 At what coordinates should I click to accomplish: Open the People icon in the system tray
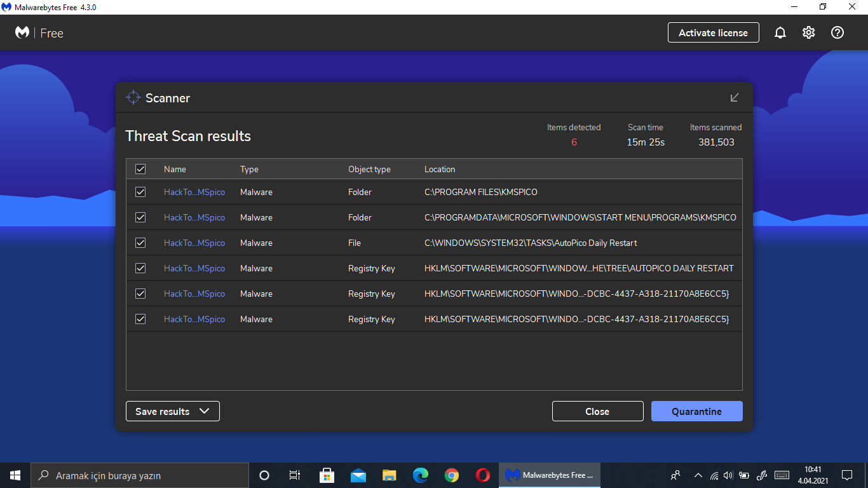pos(675,475)
